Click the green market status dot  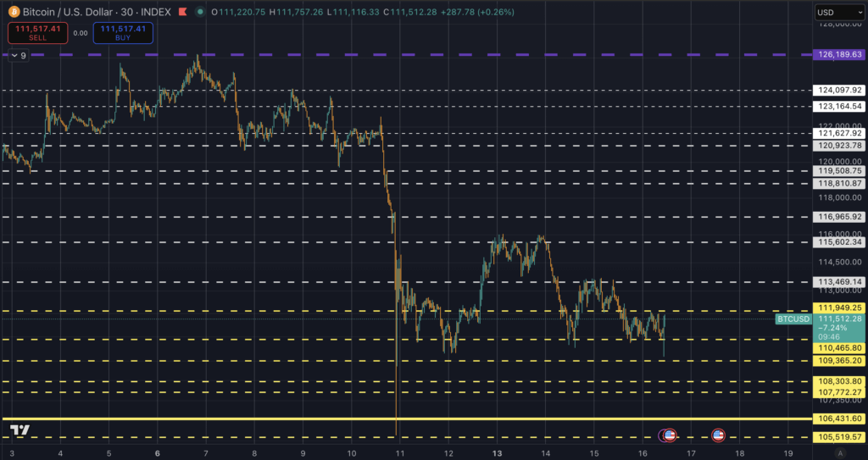(x=199, y=12)
